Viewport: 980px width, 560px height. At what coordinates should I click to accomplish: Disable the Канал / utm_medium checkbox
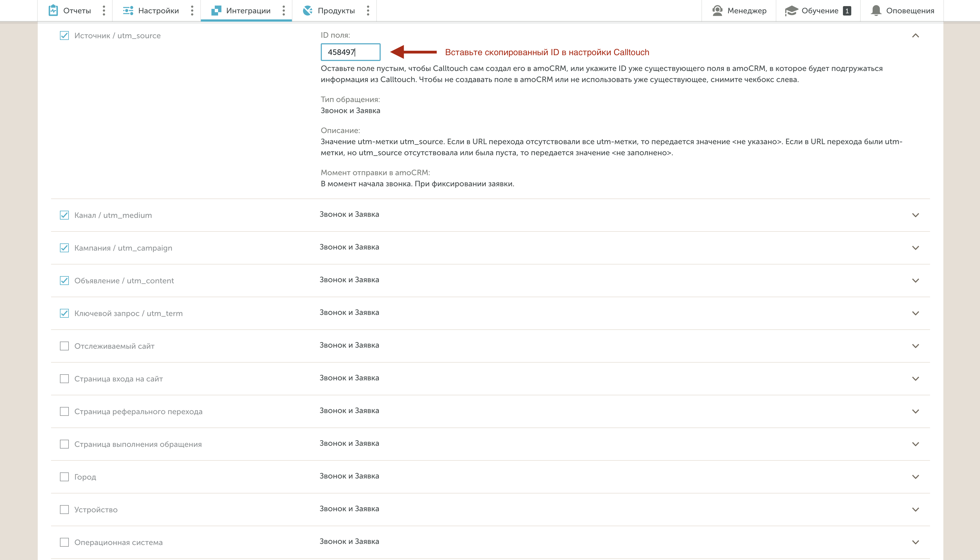click(x=64, y=215)
